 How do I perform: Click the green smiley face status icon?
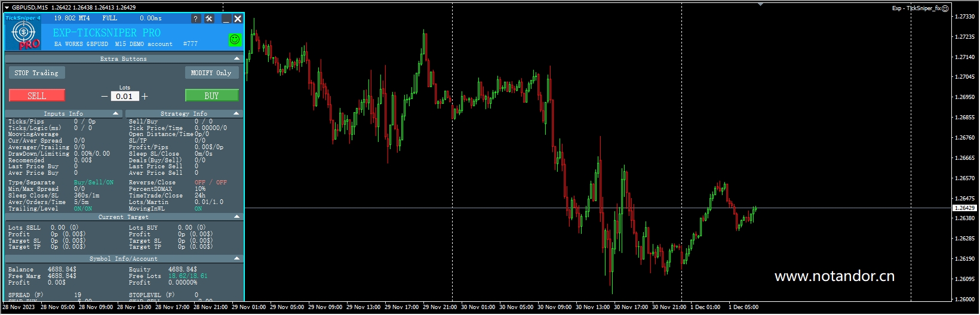tap(235, 39)
